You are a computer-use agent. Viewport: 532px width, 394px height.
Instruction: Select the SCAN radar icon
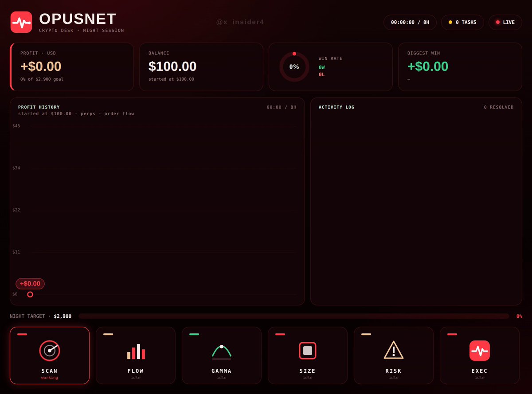(50, 351)
